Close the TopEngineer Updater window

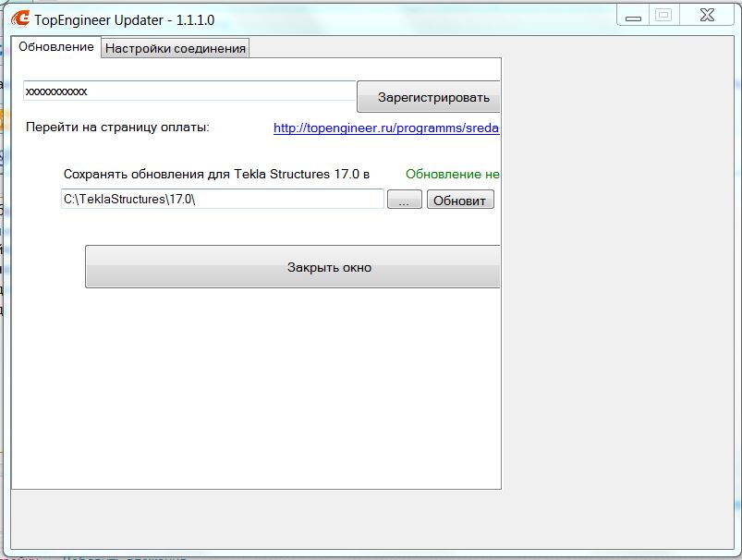pyautogui.click(x=707, y=16)
